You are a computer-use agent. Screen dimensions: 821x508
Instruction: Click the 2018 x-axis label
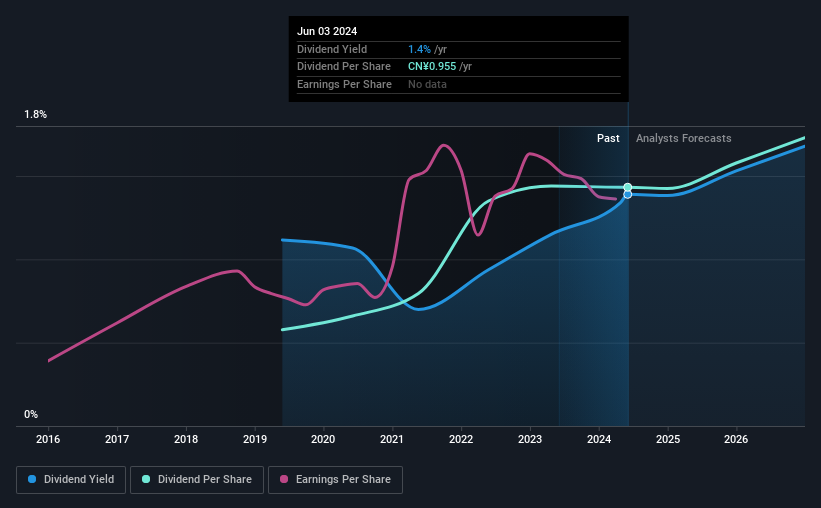tap(186, 439)
